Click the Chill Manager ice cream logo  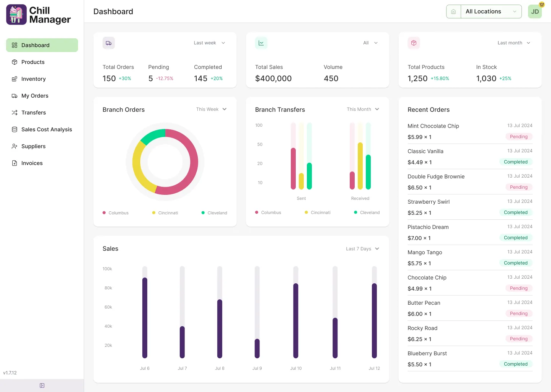tap(16, 15)
